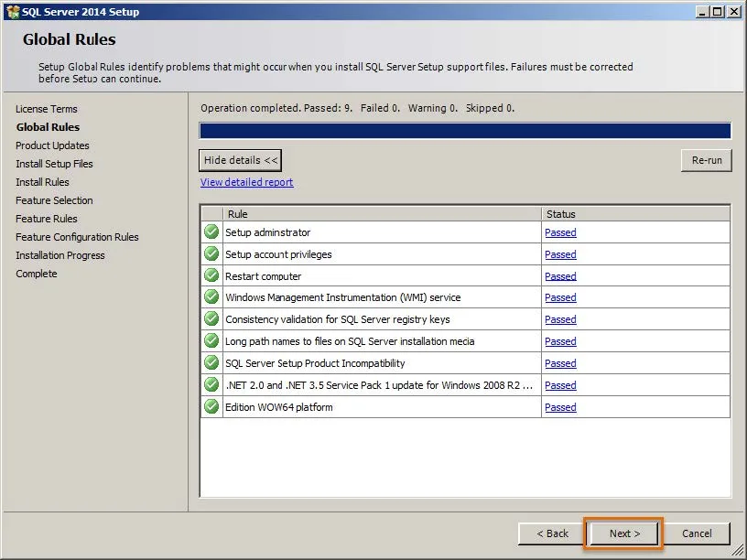Select the Setup administrator rule text
This screenshot has width=747, height=560.
point(267,232)
